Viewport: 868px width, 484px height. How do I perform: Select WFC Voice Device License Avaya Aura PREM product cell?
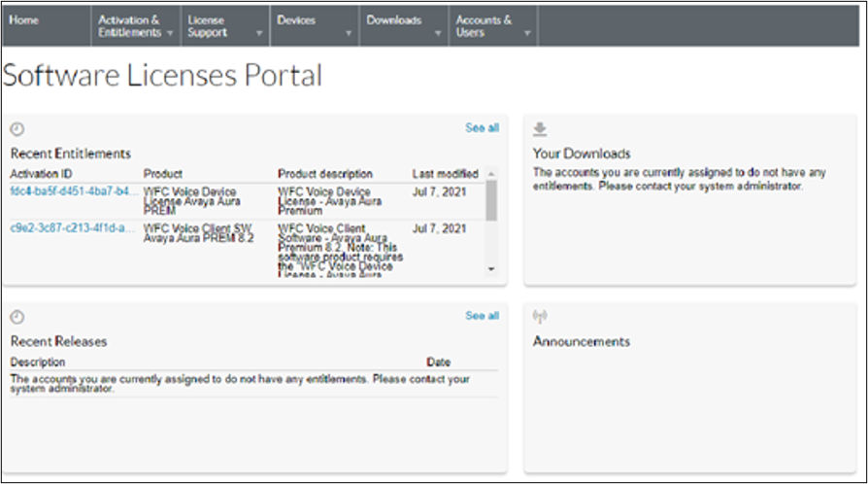point(192,201)
